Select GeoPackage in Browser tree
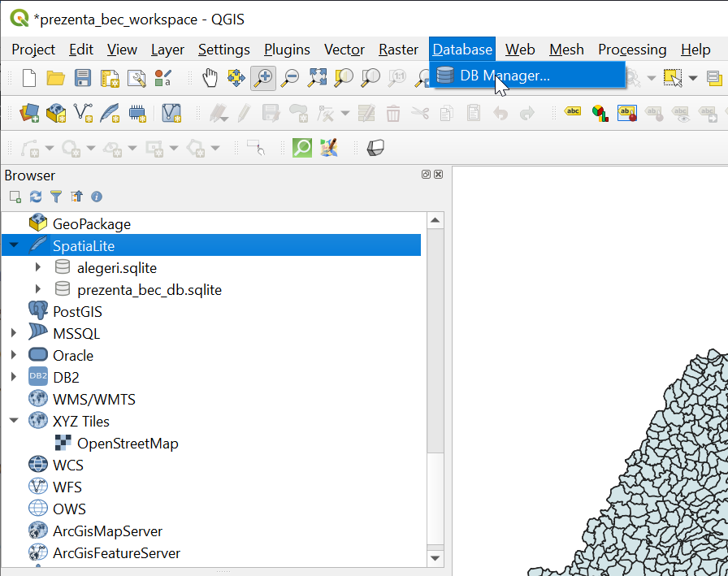The height and width of the screenshot is (576, 728). point(92,223)
